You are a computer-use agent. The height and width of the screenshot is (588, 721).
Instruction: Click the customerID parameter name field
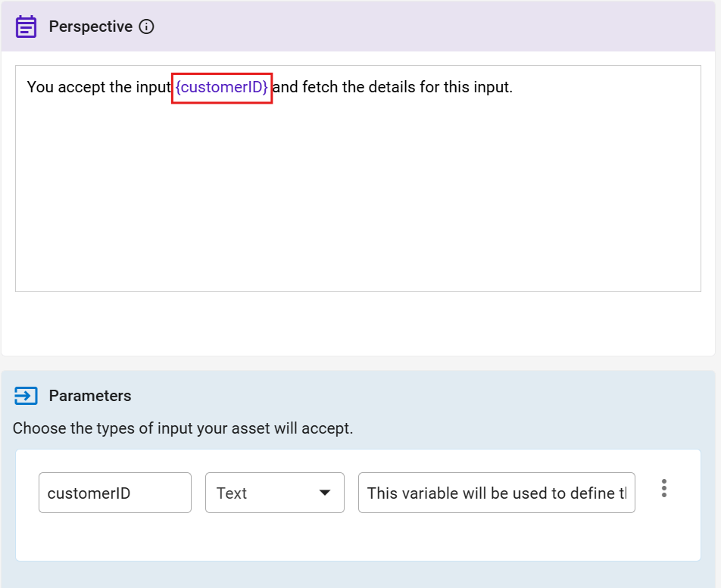(114, 493)
